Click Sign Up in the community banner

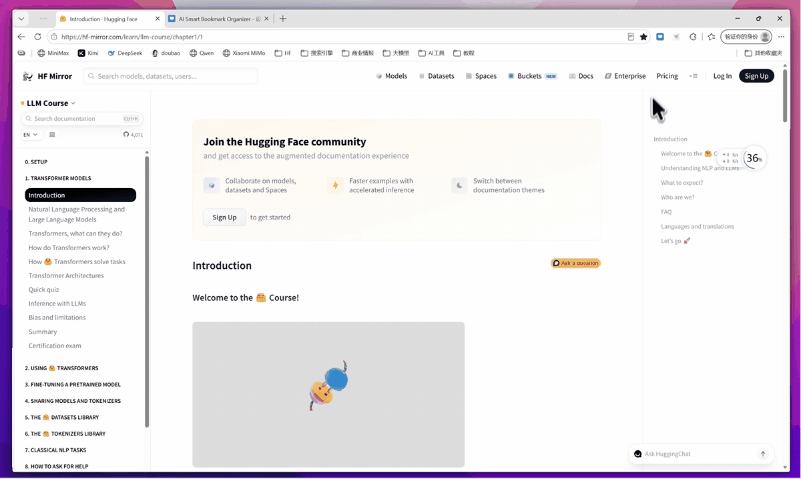[x=224, y=218]
